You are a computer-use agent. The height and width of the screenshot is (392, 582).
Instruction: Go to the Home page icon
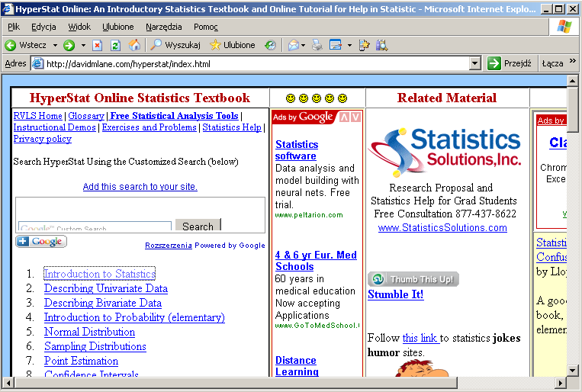(134, 45)
